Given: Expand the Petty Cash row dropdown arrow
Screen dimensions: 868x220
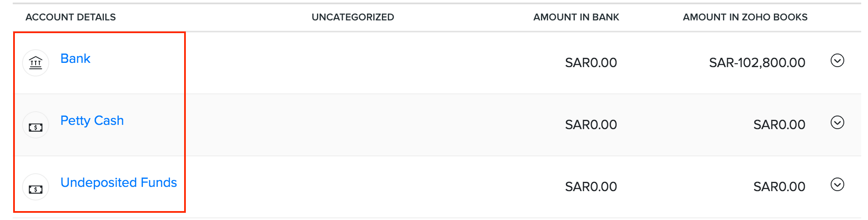Looking at the screenshot, I should pyautogui.click(x=837, y=123).
